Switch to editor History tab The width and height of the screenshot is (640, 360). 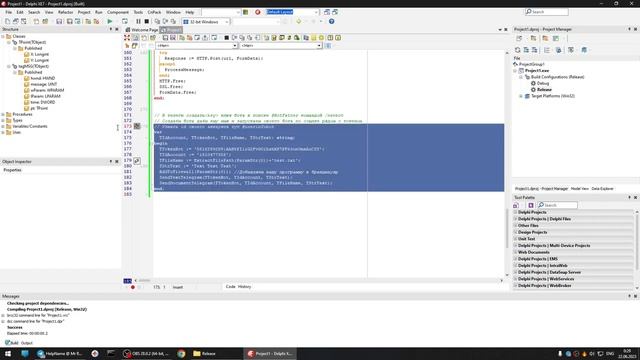tap(244, 287)
